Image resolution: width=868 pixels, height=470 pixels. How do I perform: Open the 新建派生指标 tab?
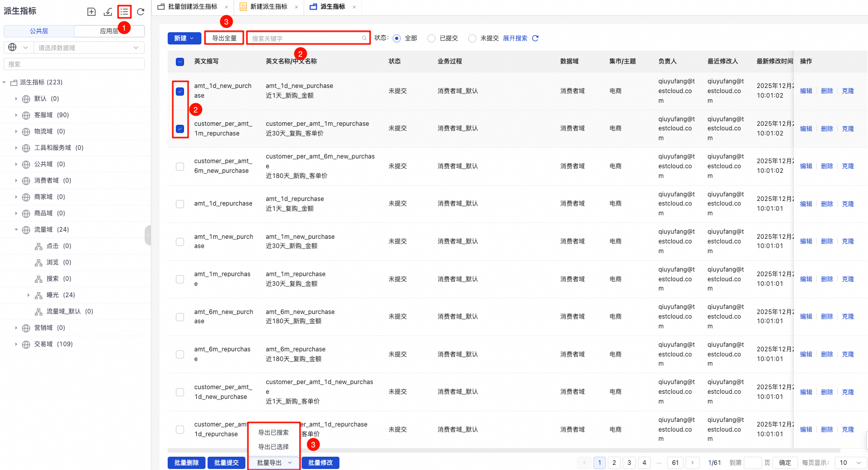tap(269, 7)
